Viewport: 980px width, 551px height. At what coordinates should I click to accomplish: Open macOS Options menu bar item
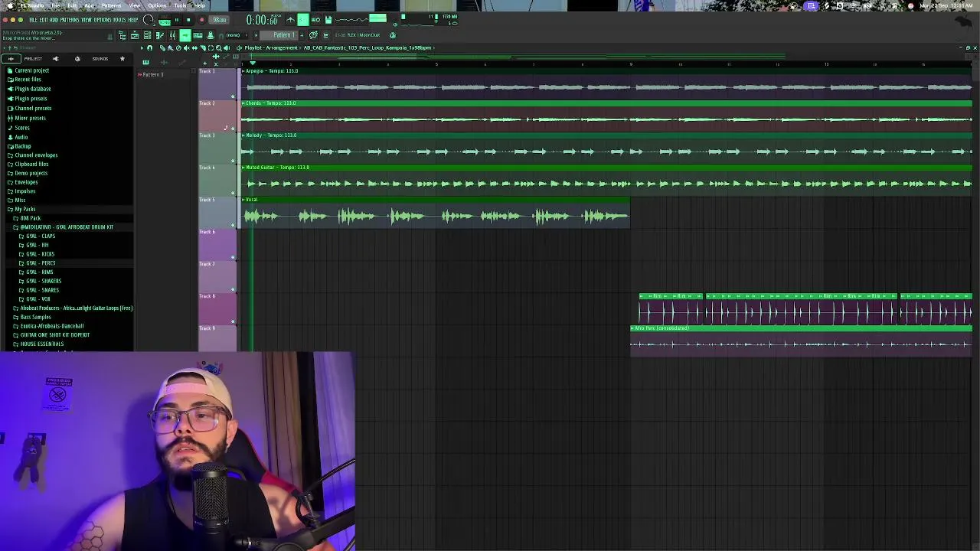click(157, 5)
